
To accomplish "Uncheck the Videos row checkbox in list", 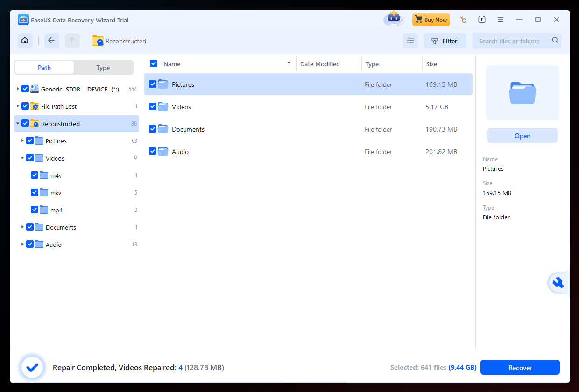I will tap(153, 106).
